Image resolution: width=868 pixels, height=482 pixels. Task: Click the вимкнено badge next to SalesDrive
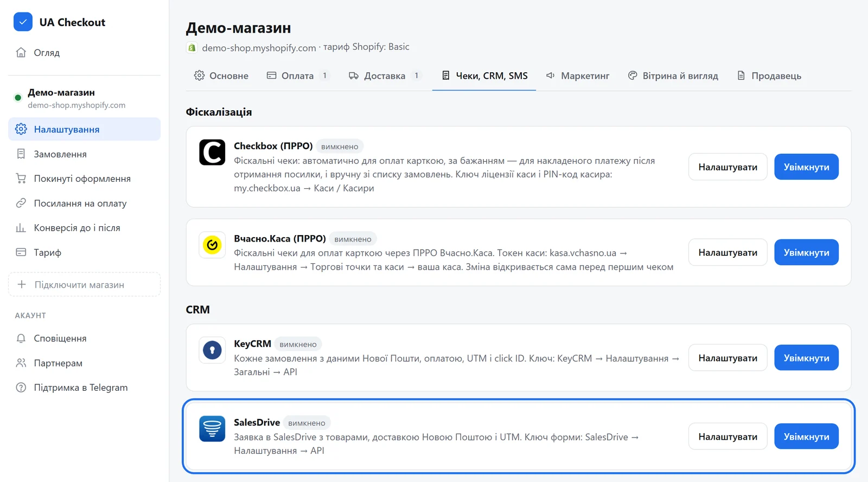[307, 423]
